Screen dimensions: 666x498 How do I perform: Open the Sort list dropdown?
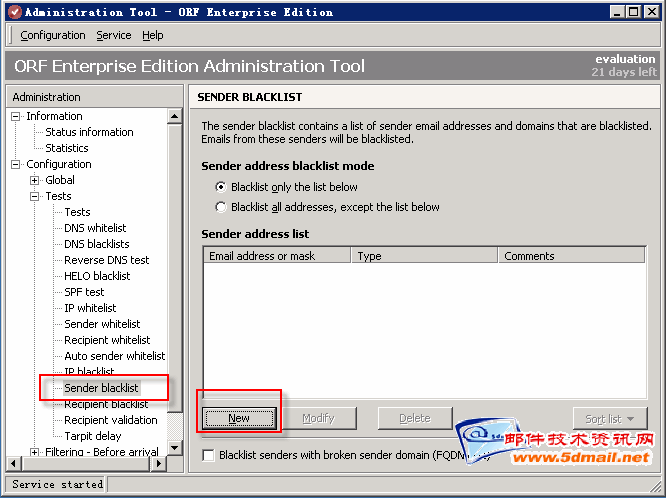609,418
